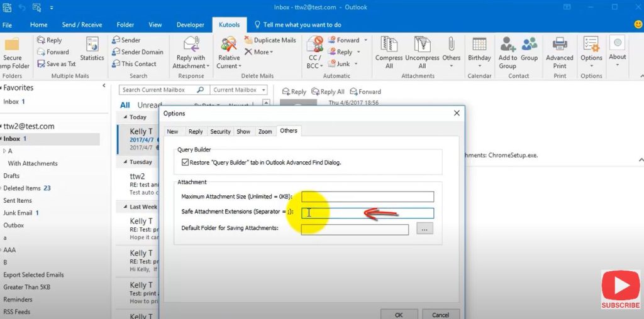644x319 pixels.
Task: Open the Zoom tab in Options dialog
Action: pos(265,132)
